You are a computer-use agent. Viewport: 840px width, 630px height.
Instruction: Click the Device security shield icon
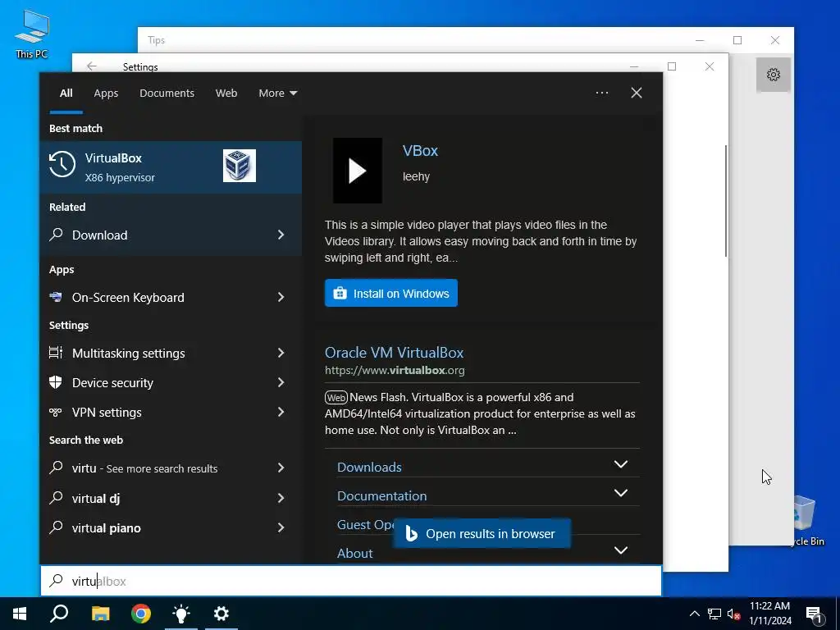56,382
